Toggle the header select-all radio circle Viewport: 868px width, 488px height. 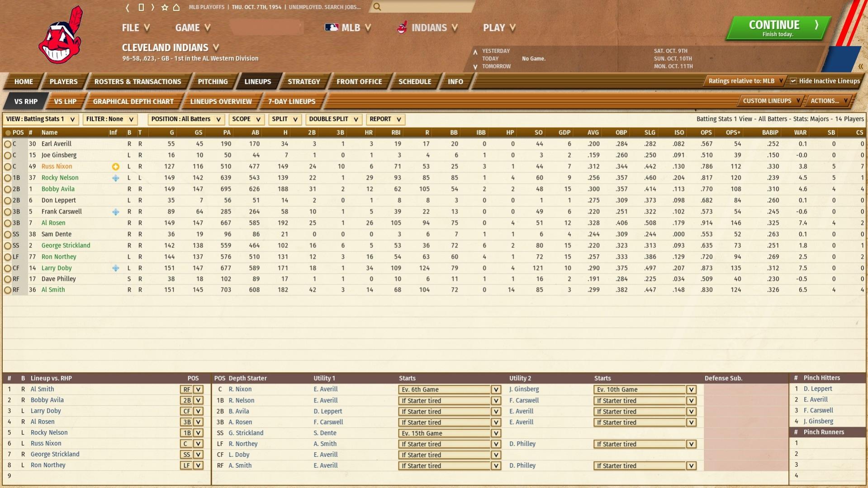pyautogui.click(x=8, y=133)
